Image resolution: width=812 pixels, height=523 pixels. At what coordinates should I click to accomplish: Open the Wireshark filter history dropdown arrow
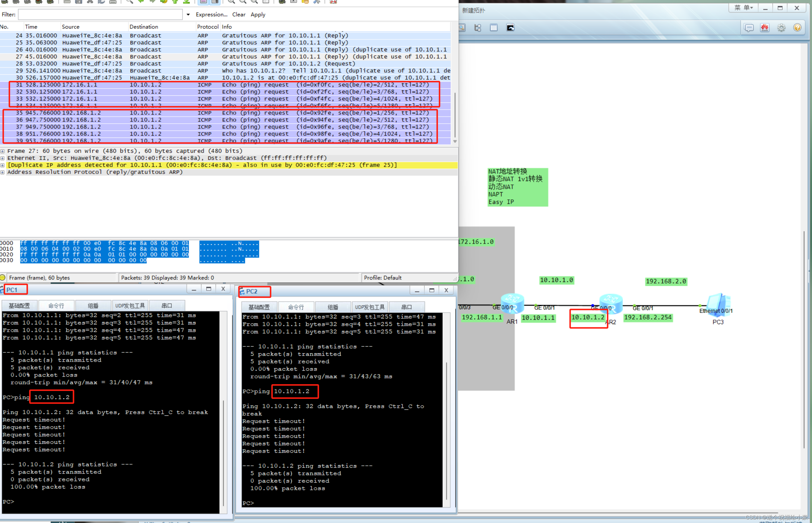[x=188, y=15]
